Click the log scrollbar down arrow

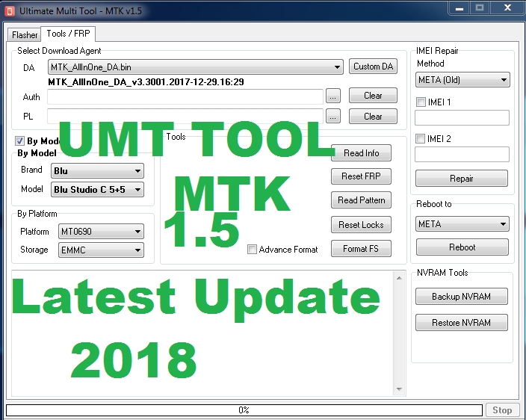399,389
